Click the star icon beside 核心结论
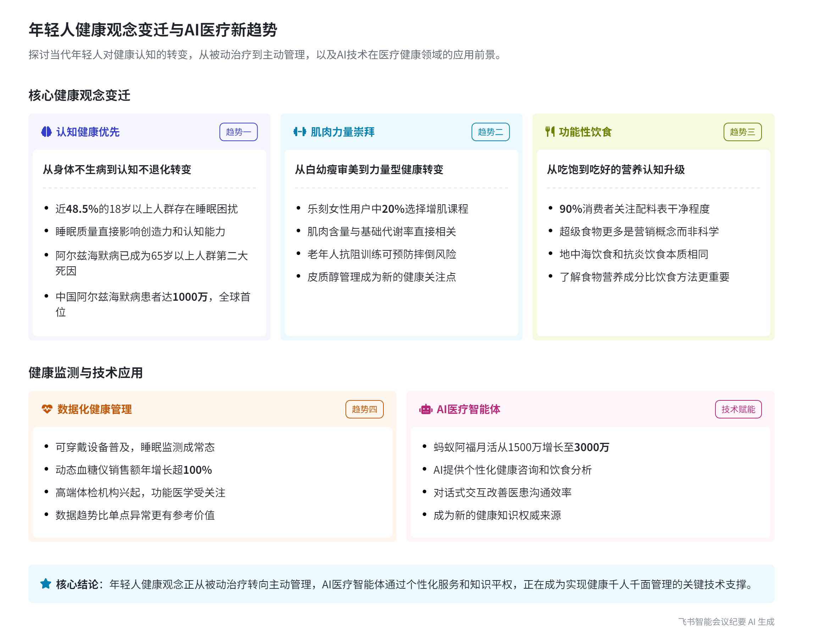 46,584
